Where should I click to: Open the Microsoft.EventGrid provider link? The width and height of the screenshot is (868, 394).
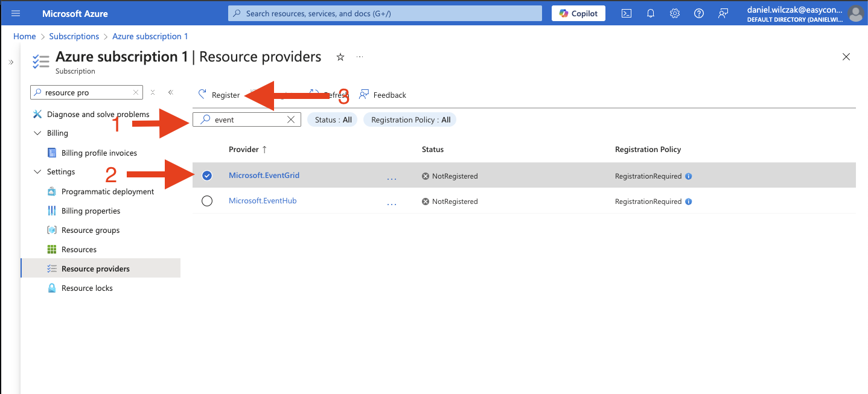tap(264, 176)
